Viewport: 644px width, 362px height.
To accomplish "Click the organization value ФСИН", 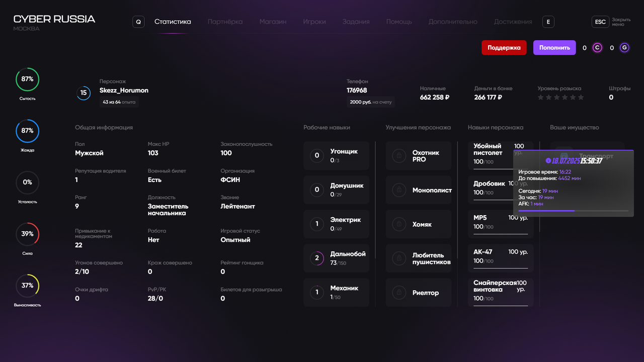I will [230, 180].
